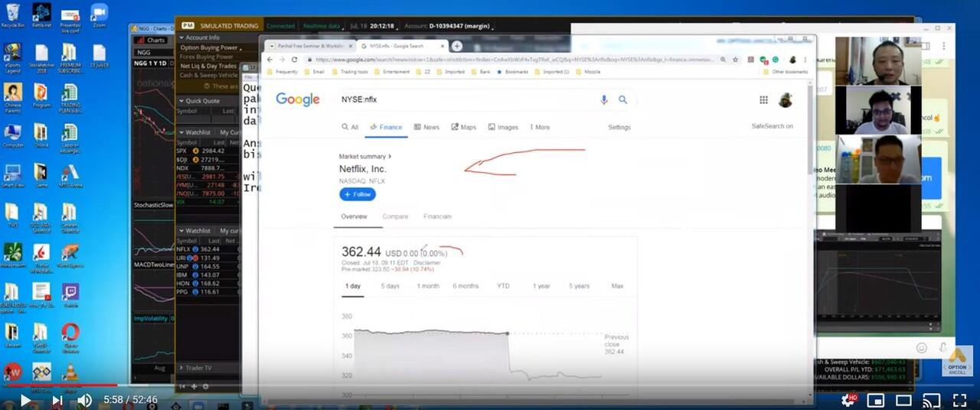Select the YTD chart range
Viewport: 980px width, 410px height.
503,286
